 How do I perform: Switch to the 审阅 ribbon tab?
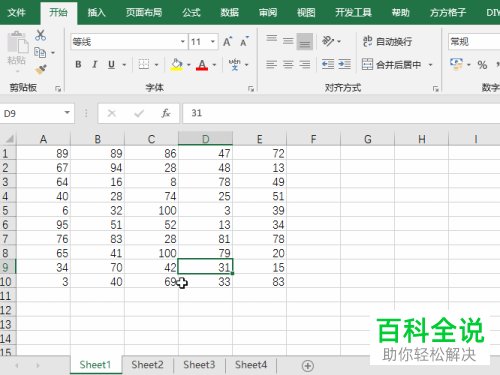(268, 13)
